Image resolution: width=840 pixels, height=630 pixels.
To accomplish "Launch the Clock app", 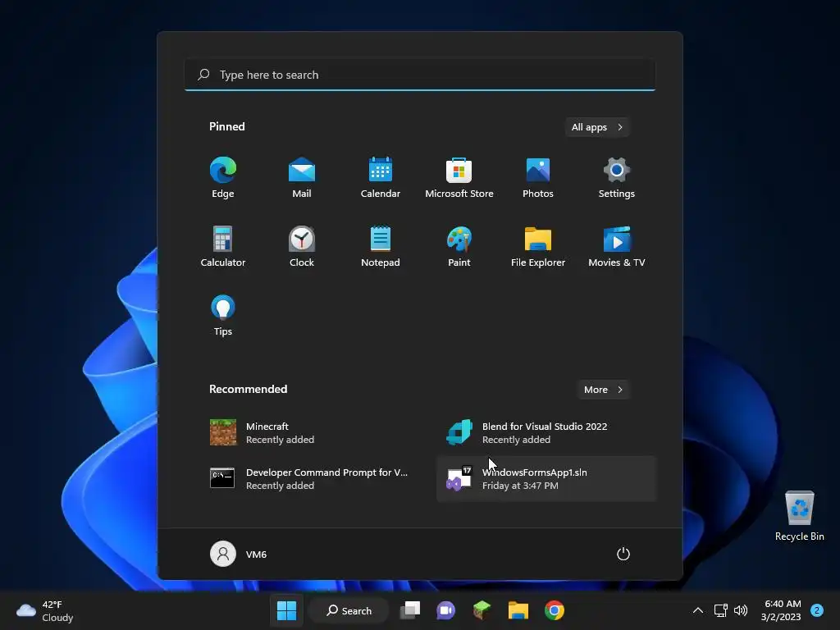I will pyautogui.click(x=302, y=246).
